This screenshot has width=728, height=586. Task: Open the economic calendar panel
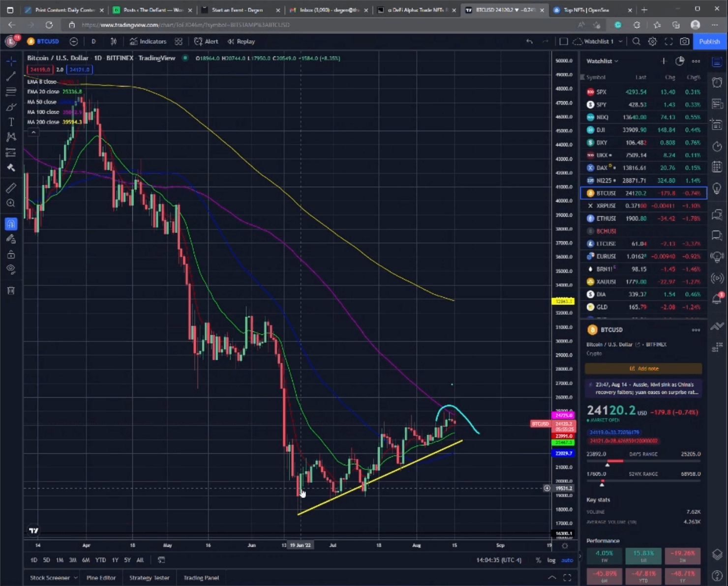(x=717, y=167)
